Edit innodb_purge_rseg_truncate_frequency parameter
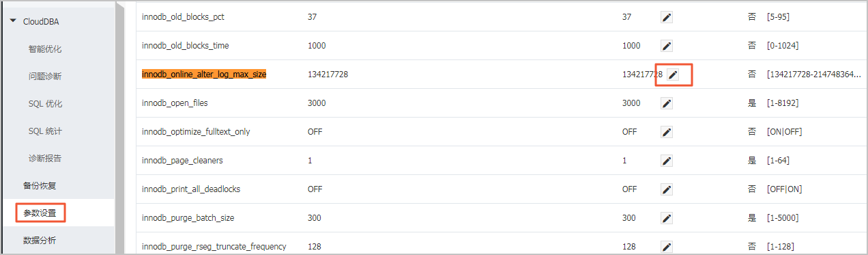This screenshot has width=868, height=255. (667, 246)
